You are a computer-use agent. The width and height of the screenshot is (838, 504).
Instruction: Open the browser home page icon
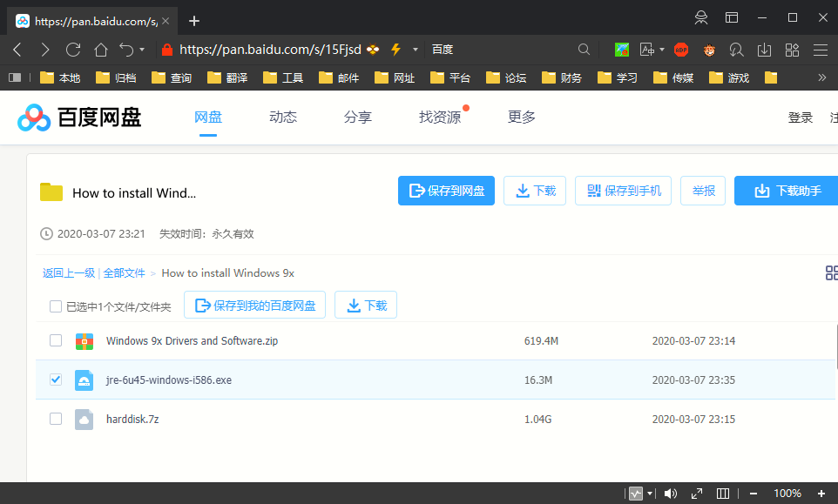click(x=101, y=50)
